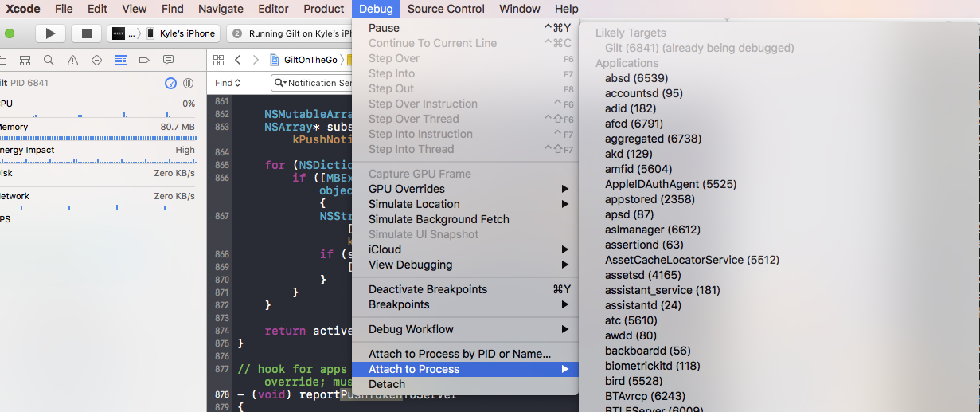This screenshot has height=412, width=980.
Task: Open the symbol navigator icon
Action: (x=25, y=60)
